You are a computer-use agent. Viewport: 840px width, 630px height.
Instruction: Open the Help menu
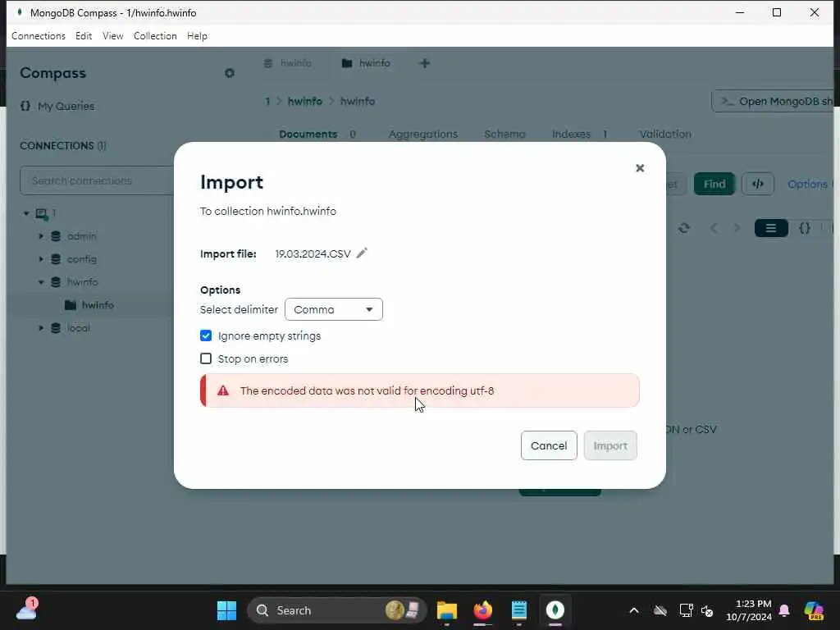[197, 36]
